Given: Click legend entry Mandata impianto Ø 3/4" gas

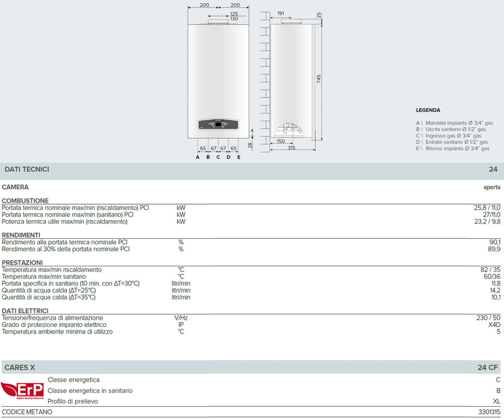Looking at the screenshot, I should pos(454,122).
